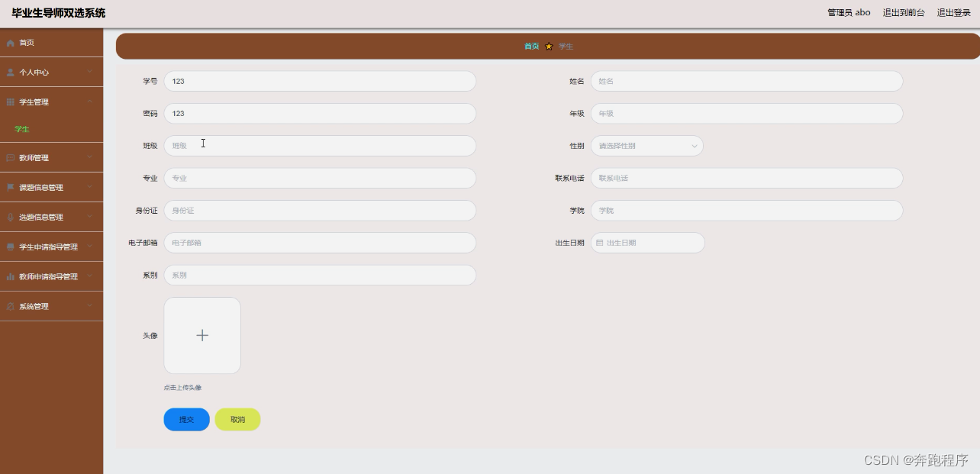The image size is (980, 474).
Task: Expand the 个人中心 menu chevron
Action: pos(89,73)
